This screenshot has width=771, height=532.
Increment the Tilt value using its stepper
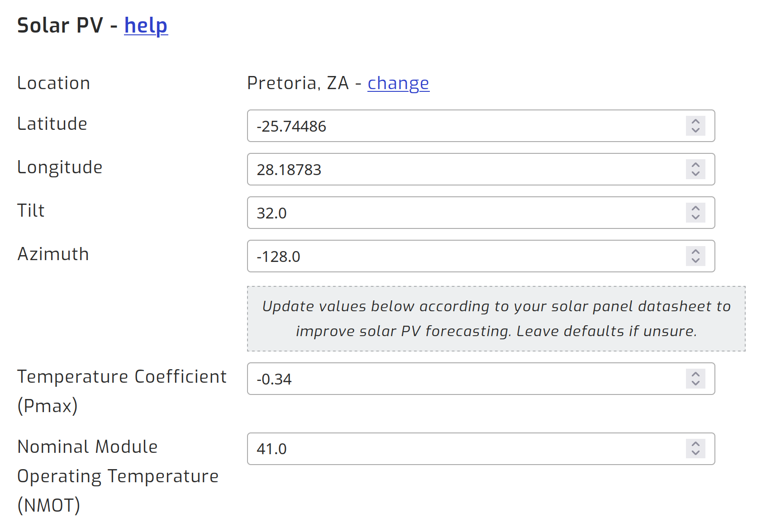[695, 208]
